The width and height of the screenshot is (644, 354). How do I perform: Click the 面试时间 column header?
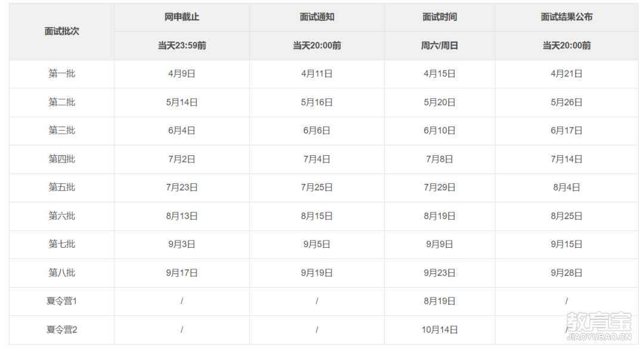pos(439,17)
